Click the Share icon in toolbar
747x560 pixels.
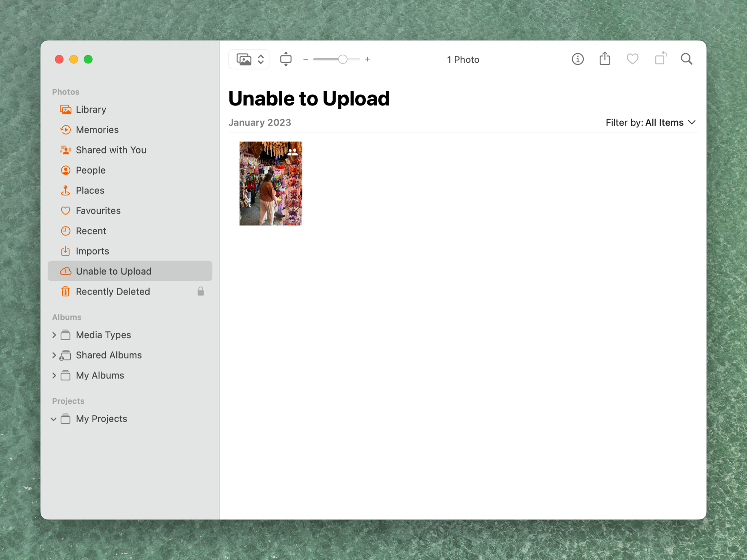coord(605,59)
